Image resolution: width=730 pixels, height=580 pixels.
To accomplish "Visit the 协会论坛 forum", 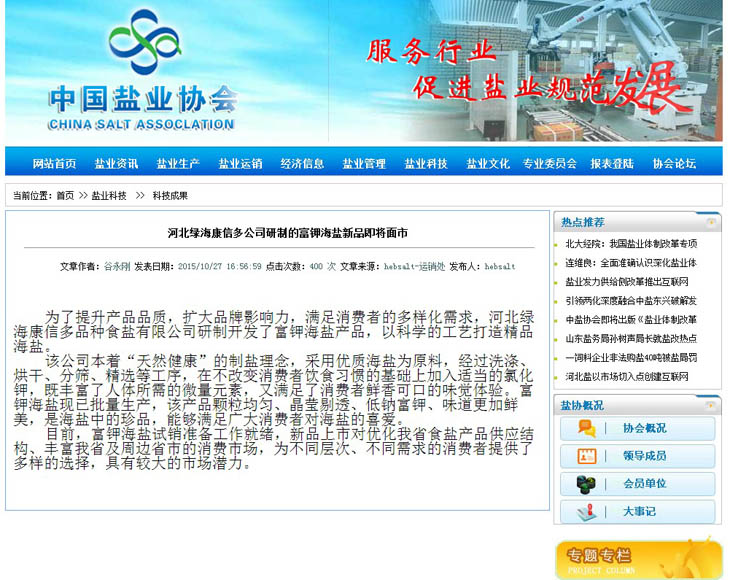I will [674, 163].
